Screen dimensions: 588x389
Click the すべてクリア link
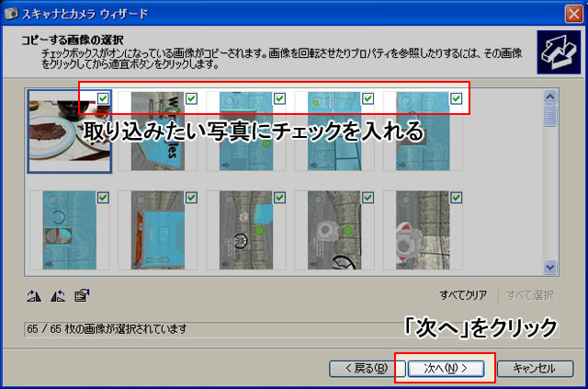463,295
